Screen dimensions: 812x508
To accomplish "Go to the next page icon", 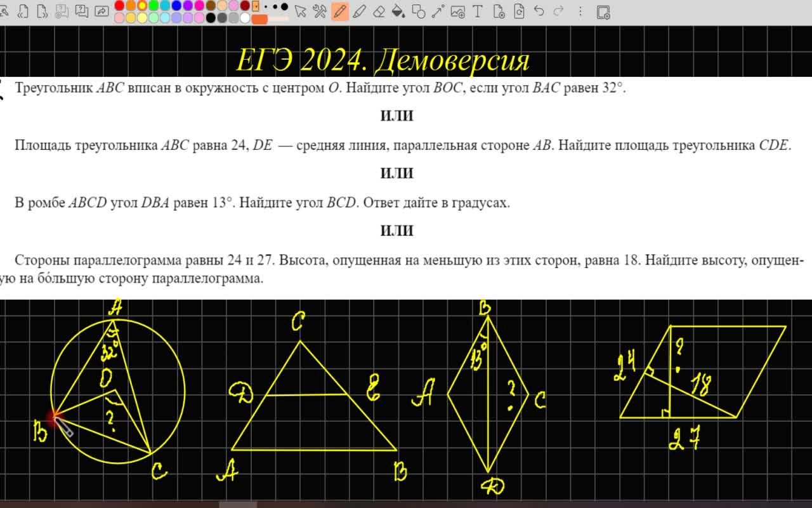I will [43, 11].
